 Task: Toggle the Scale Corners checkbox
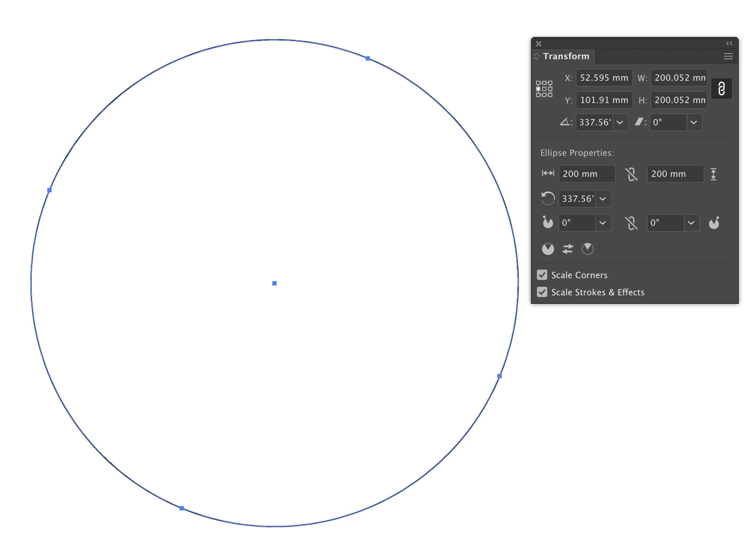(542, 275)
